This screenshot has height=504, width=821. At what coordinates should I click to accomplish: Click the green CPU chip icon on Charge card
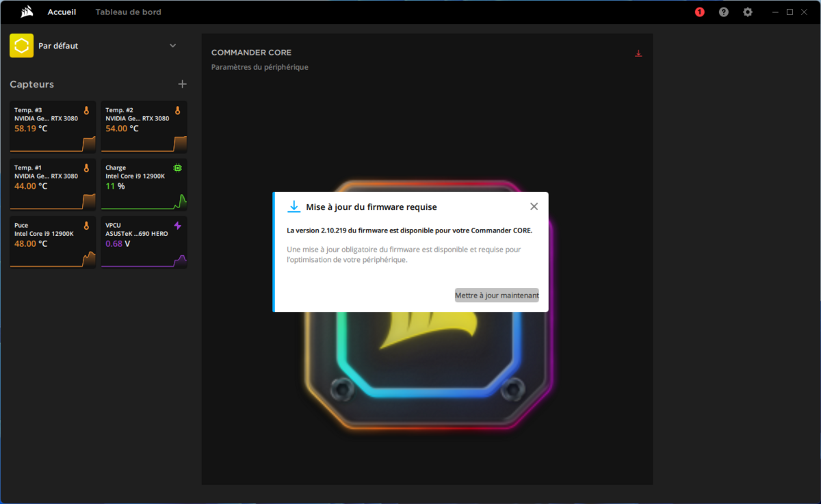(x=177, y=168)
